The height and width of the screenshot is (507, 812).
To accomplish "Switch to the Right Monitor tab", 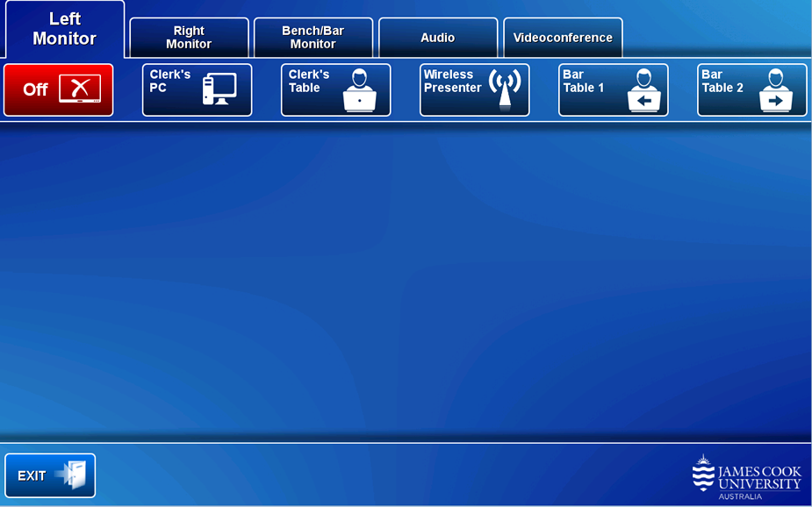I will coord(189,37).
